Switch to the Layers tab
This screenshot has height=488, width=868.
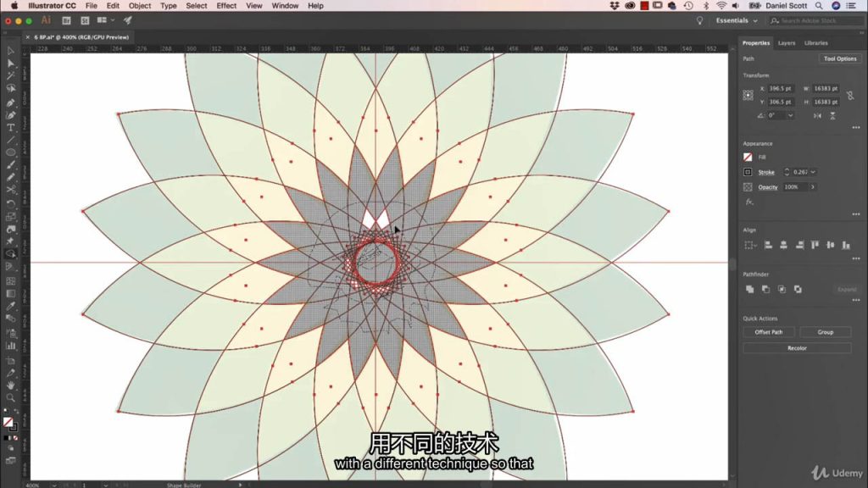tap(786, 43)
